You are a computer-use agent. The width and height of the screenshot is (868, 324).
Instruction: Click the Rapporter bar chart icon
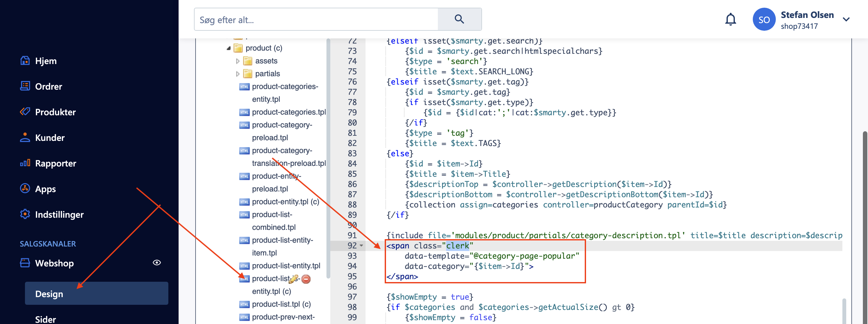tap(25, 163)
